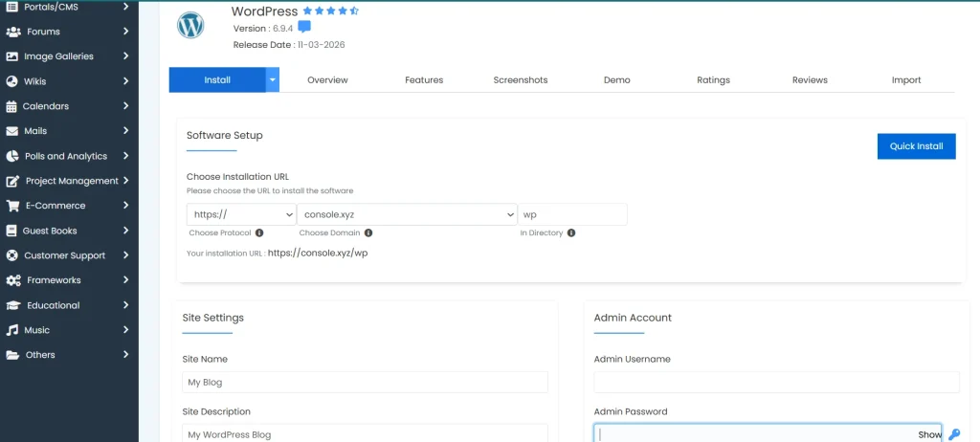Click the Calendars icon in sidebar

(x=11, y=106)
